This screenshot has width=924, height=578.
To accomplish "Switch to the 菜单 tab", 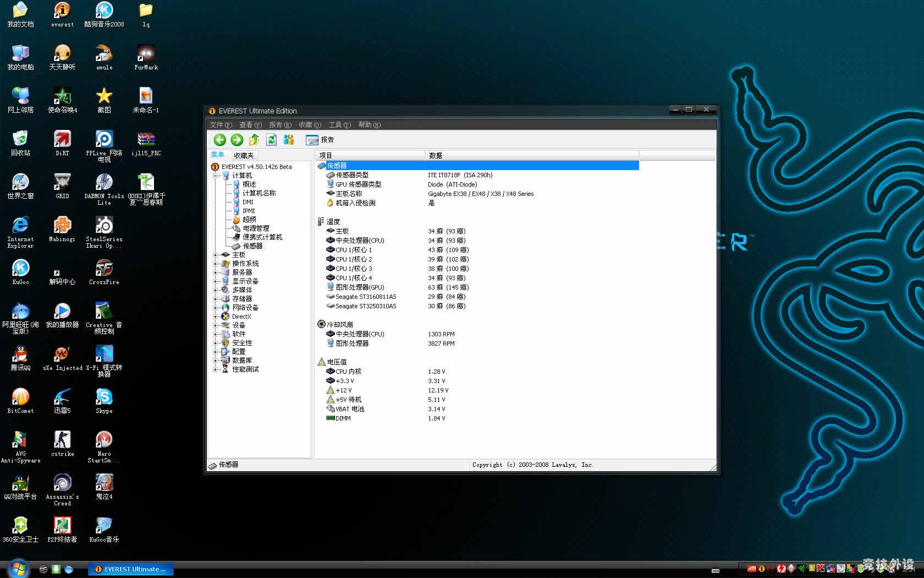I will [x=218, y=155].
